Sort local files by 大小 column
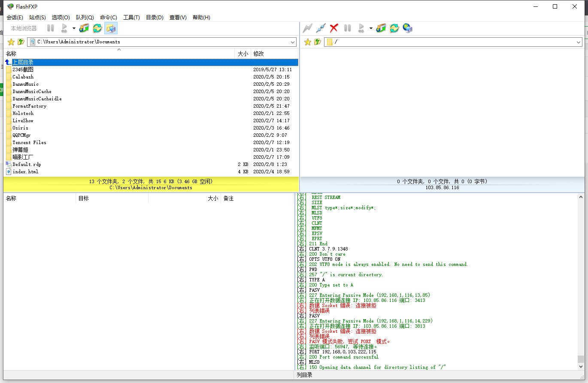The image size is (588, 383). [x=243, y=54]
